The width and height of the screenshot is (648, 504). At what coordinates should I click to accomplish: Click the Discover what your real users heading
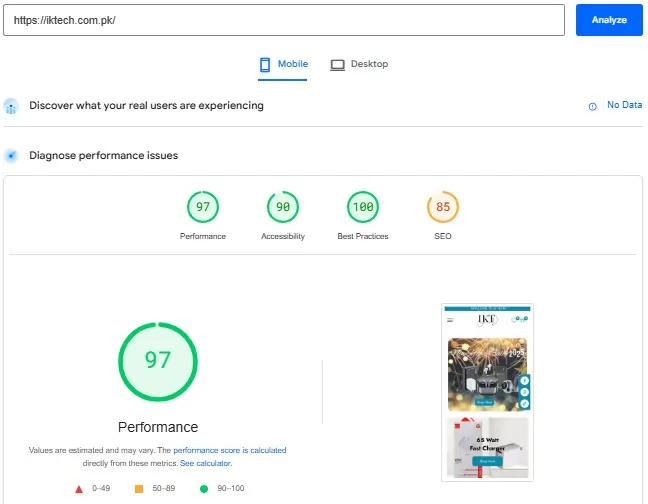(x=146, y=106)
